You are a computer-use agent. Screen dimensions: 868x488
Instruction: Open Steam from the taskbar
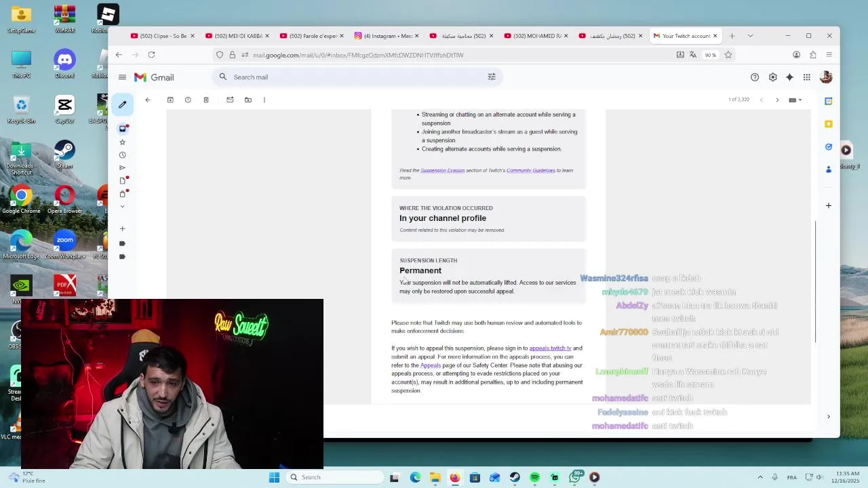[x=515, y=477]
